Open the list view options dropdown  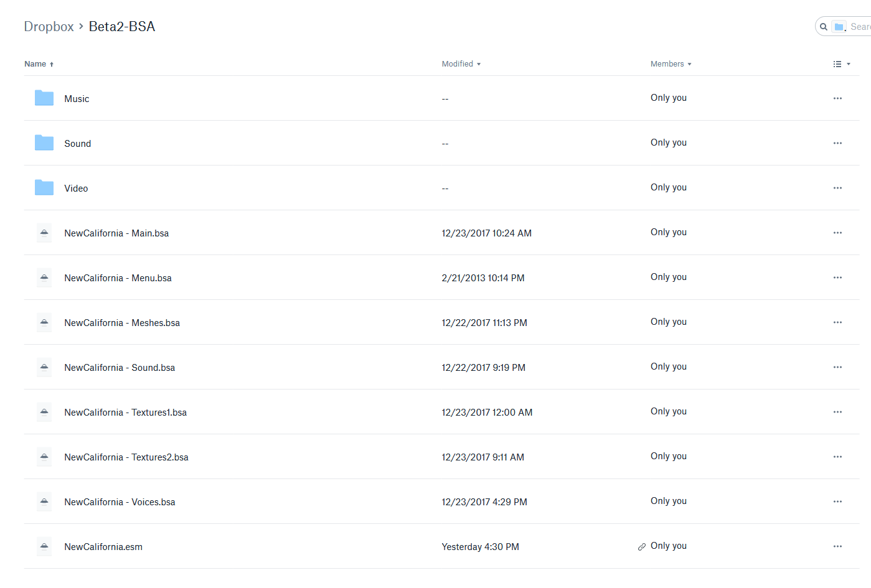click(x=842, y=64)
